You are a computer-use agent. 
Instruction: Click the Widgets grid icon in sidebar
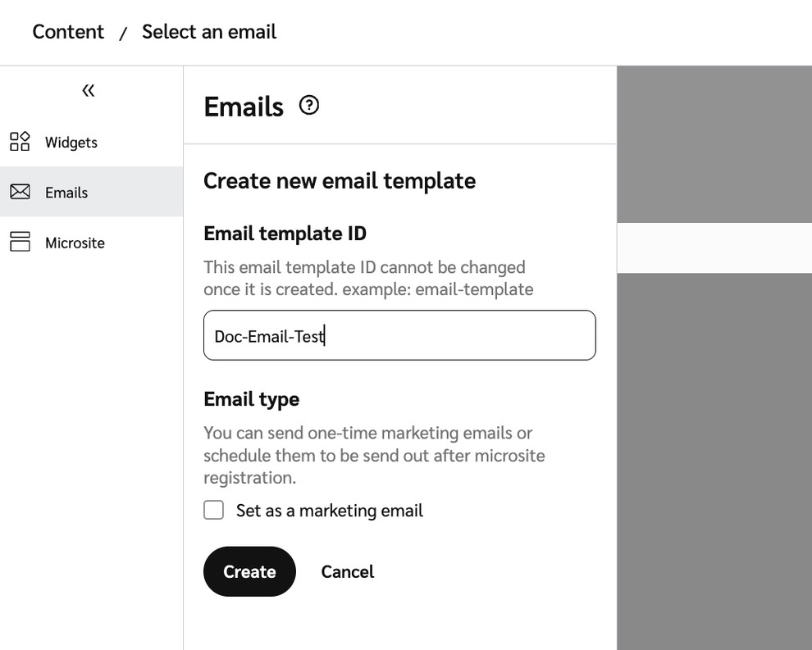[20, 142]
